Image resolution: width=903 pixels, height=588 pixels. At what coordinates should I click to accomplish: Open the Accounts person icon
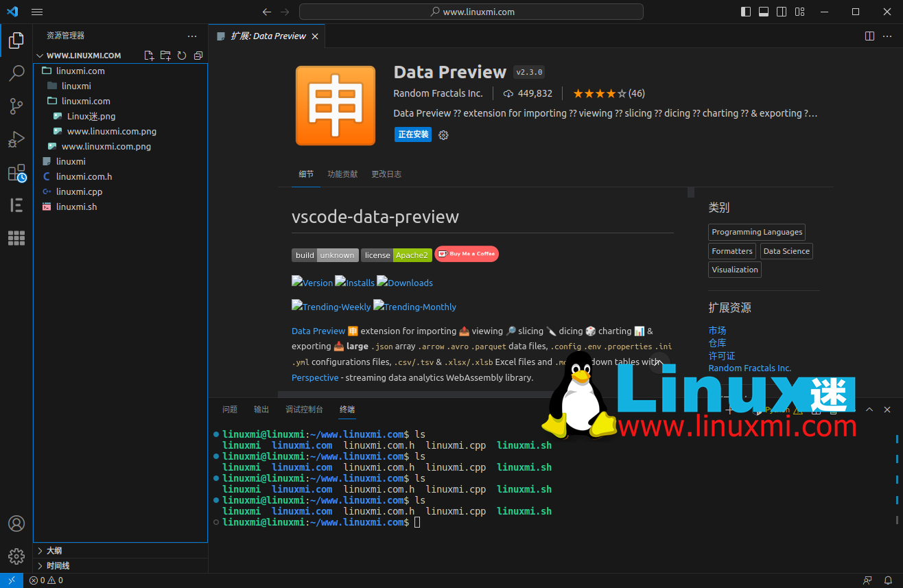tap(16, 524)
